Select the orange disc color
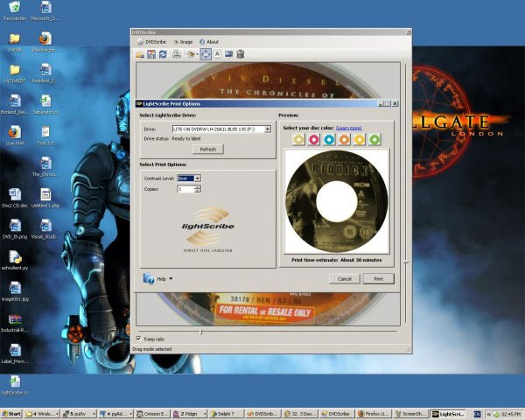 [x=344, y=139]
